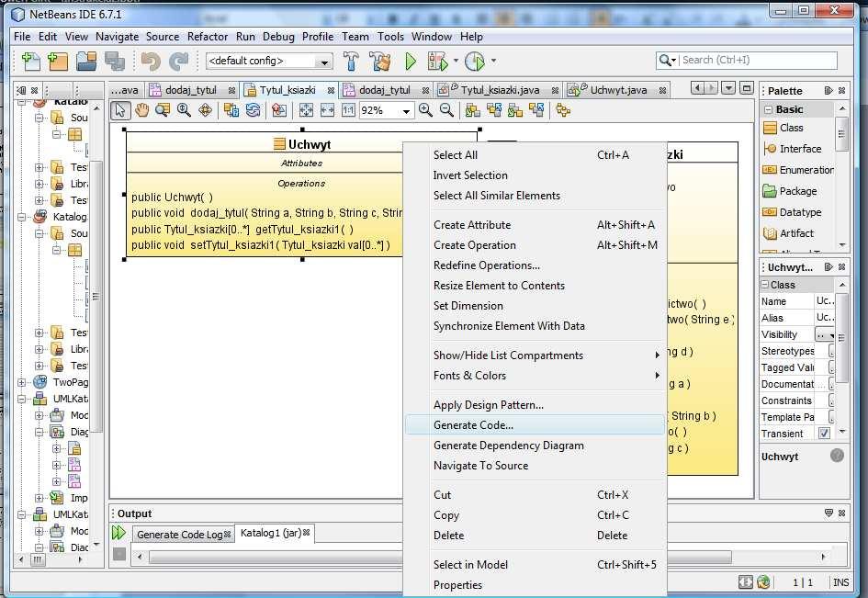The width and height of the screenshot is (868, 598).
Task: Choose Create Attribute from context menu
Action: [x=535, y=225]
